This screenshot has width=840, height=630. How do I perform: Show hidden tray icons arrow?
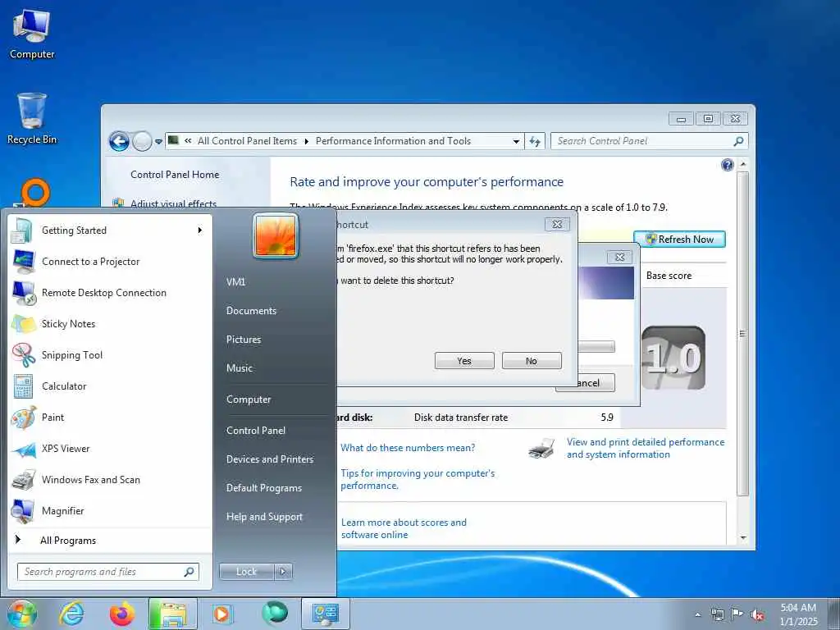click(x=697, y=615)
